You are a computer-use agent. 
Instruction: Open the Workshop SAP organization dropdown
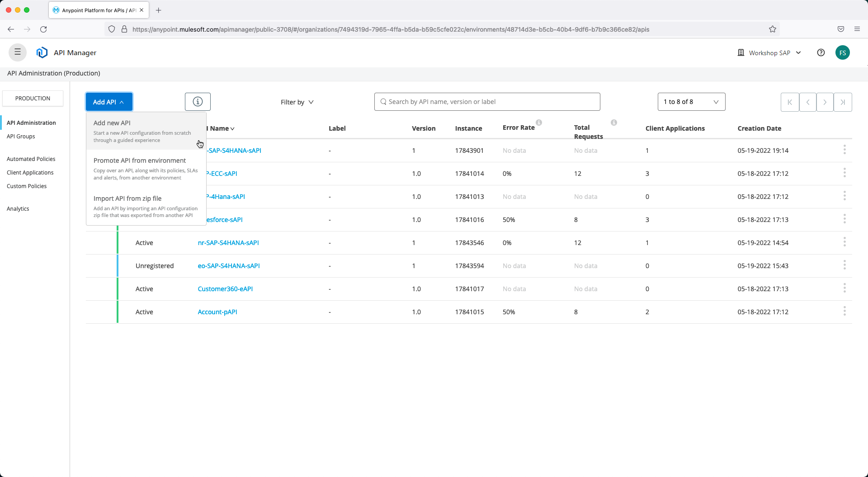(x=769, y=53)
